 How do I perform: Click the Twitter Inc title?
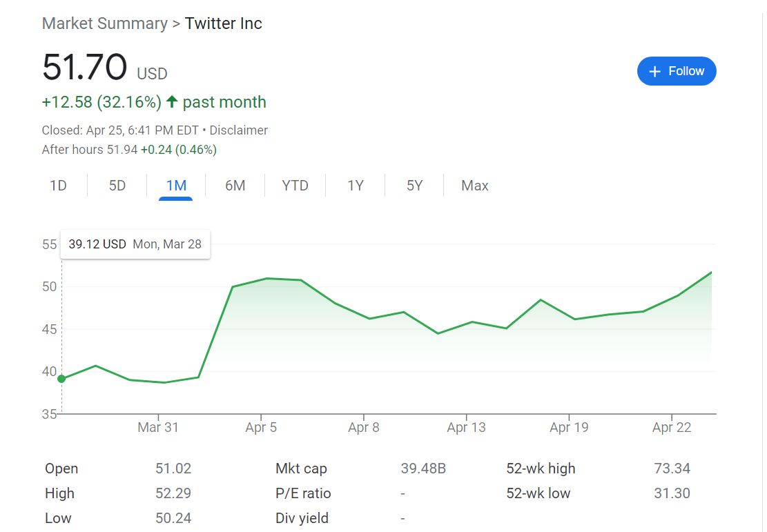pyautogui.click(x=224, y=23)
